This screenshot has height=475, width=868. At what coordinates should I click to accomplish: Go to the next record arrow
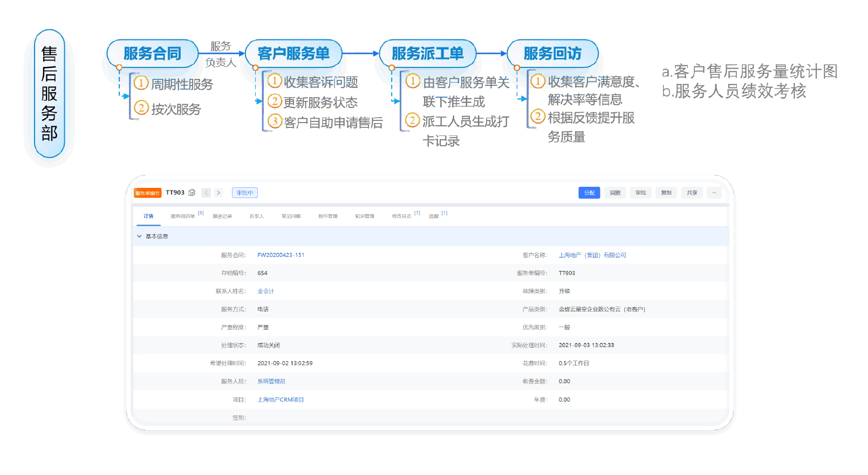(218, 193)
